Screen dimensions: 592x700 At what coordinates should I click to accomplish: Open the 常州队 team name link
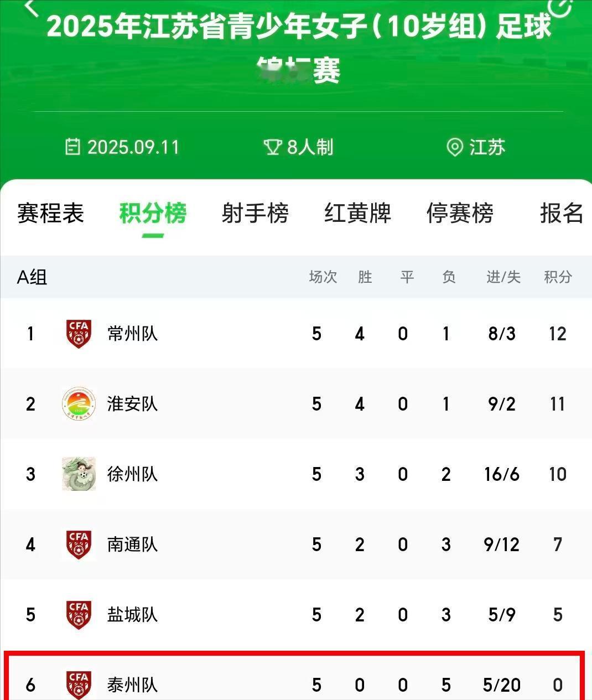133,334
